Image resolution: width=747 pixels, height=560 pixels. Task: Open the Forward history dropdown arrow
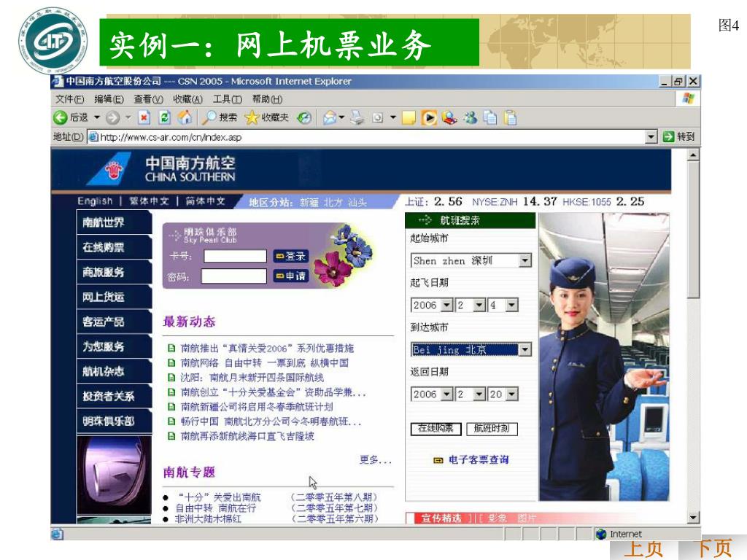[128, 117]
